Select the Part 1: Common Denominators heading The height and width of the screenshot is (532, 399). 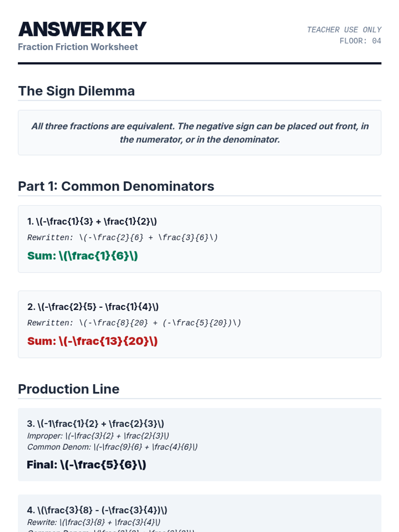pyautogui.click(x=116, y=186)
